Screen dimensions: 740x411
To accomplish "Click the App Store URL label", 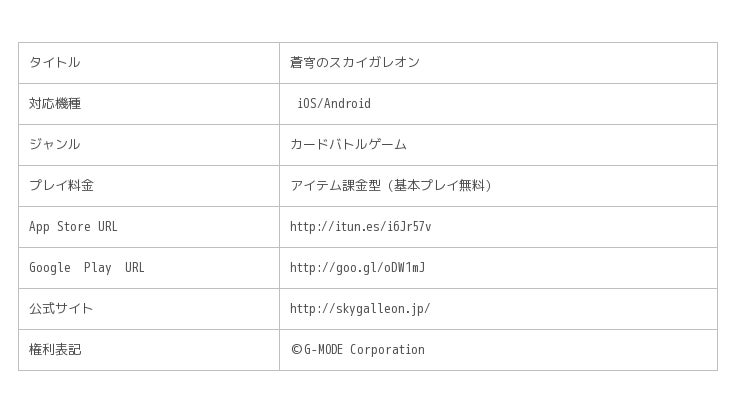I will 73,227.
